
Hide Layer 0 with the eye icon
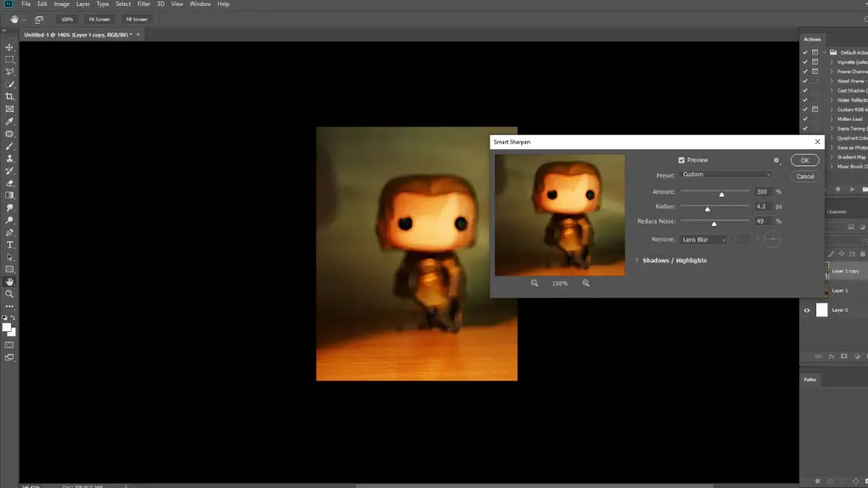tap(807, 310)
